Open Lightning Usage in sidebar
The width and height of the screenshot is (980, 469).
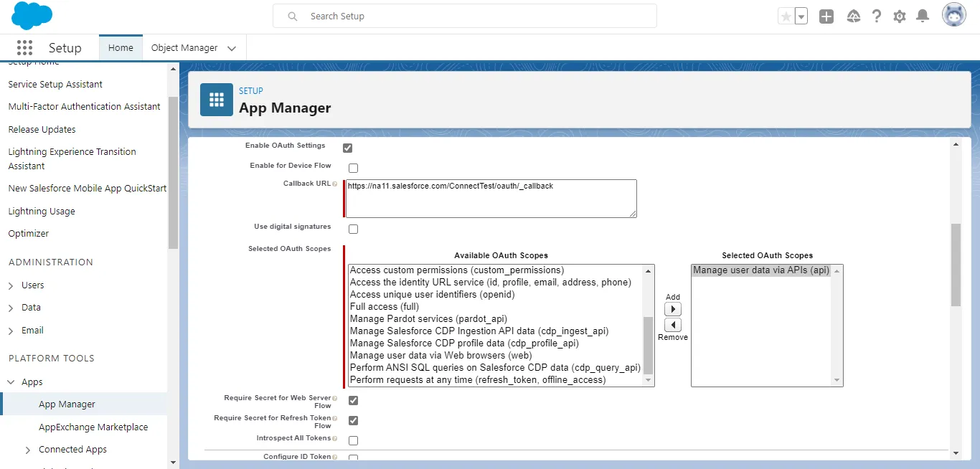[x=42, y=211]
